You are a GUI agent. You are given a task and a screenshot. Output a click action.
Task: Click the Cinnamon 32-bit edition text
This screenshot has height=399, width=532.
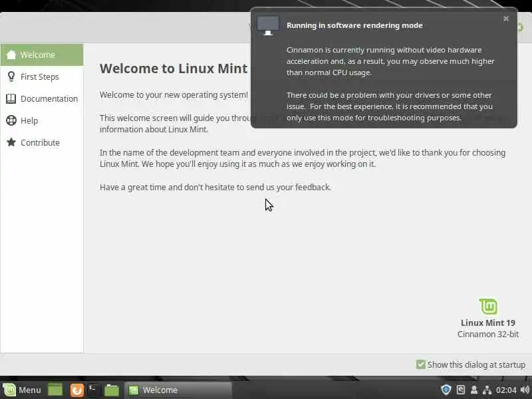[x=488, y=334]
